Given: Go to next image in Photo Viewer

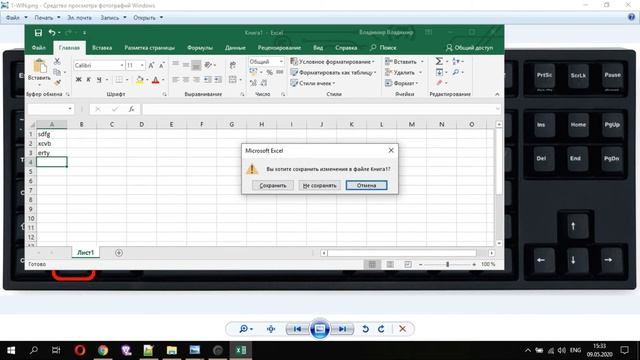Looking at the screenshot, I should tap(342, 329).
